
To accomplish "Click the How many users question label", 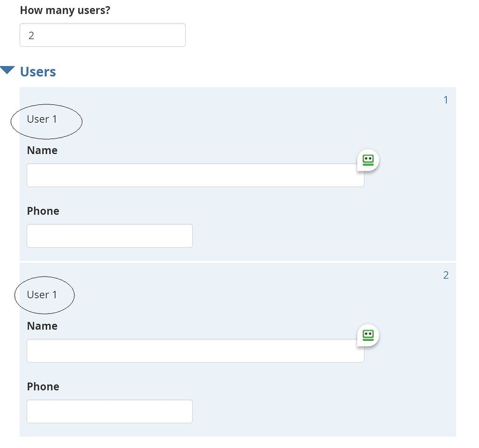I will [65, 10].
